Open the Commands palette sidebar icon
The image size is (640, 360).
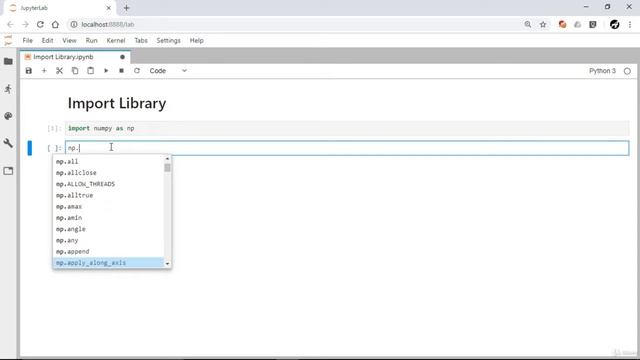(x=8, y=116)
